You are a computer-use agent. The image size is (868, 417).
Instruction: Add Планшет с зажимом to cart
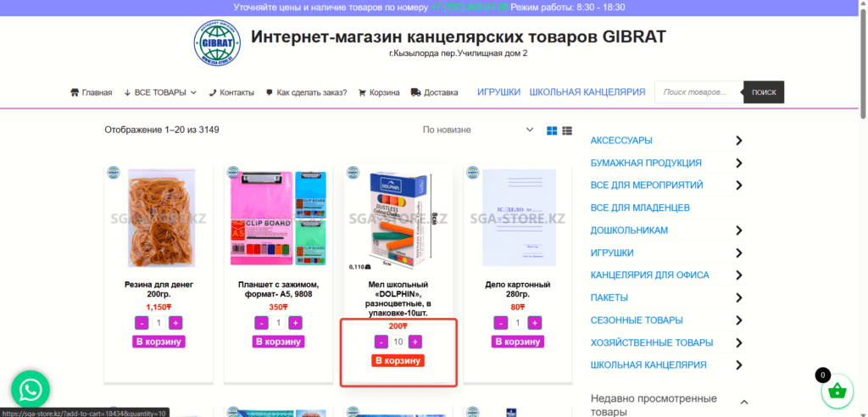click(x=278, y=342)
